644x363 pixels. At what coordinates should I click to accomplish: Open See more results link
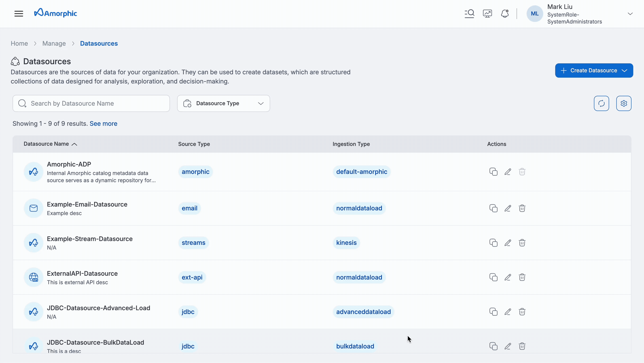104,123
